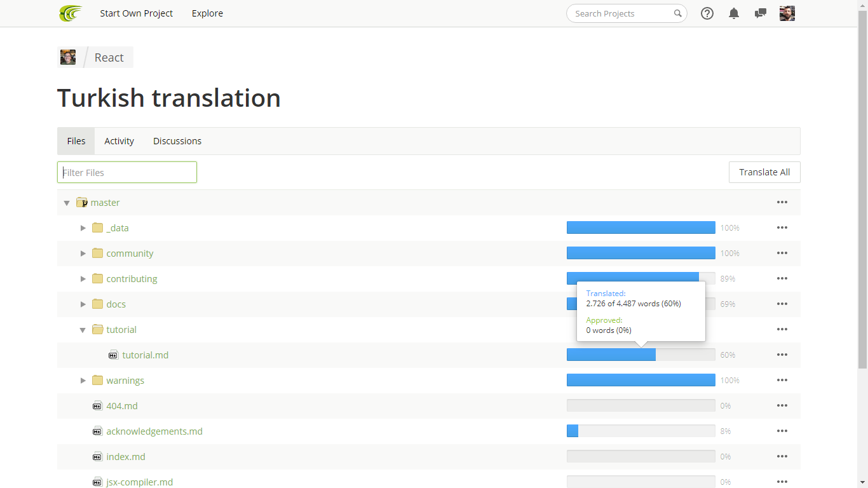Screen dimensions: 868x488
Task: Click the contributing folder name
Action: tap(132, 278)
